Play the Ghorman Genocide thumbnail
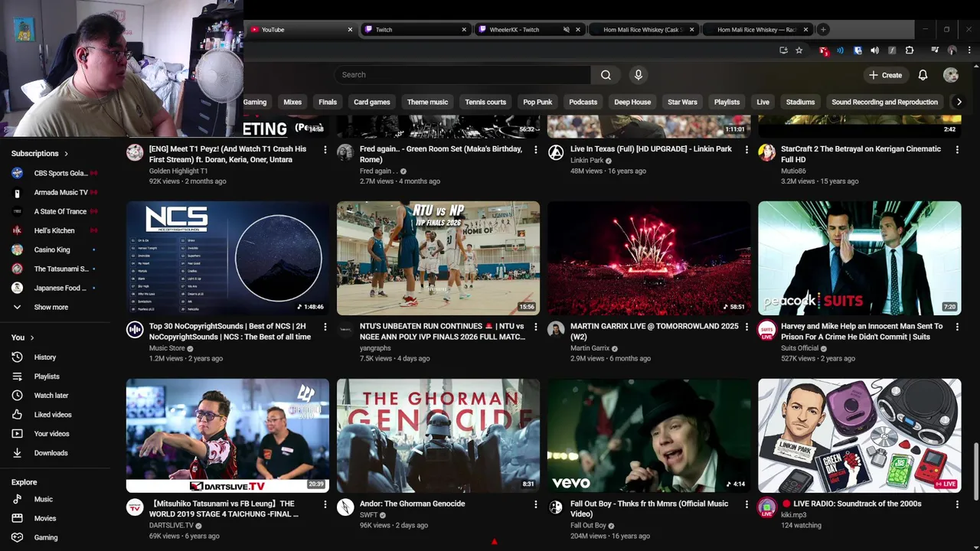Screen dimensions: 980x551 point(438,435)
